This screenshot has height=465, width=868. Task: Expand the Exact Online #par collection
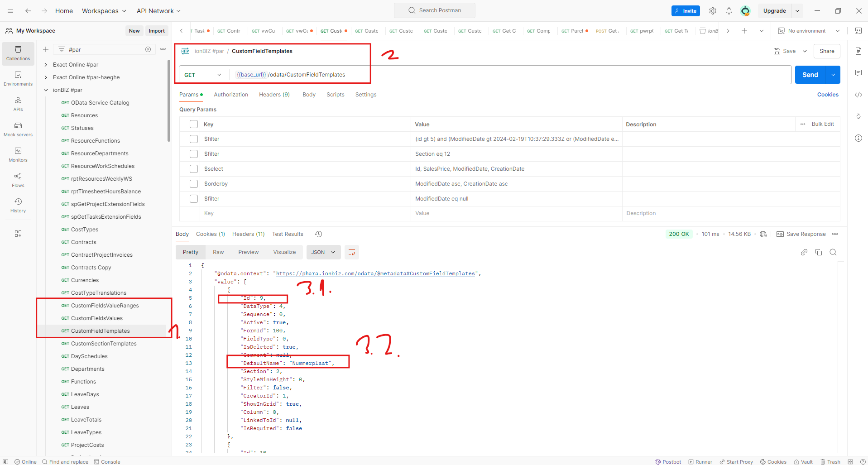point(46,65)
